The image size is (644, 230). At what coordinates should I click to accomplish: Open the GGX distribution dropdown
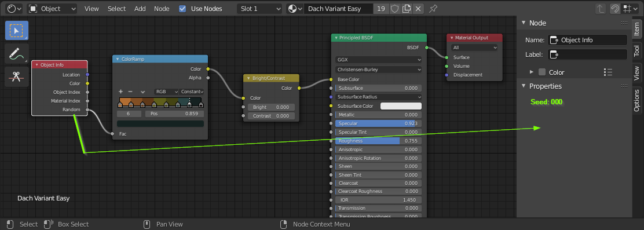pos(379,60)
